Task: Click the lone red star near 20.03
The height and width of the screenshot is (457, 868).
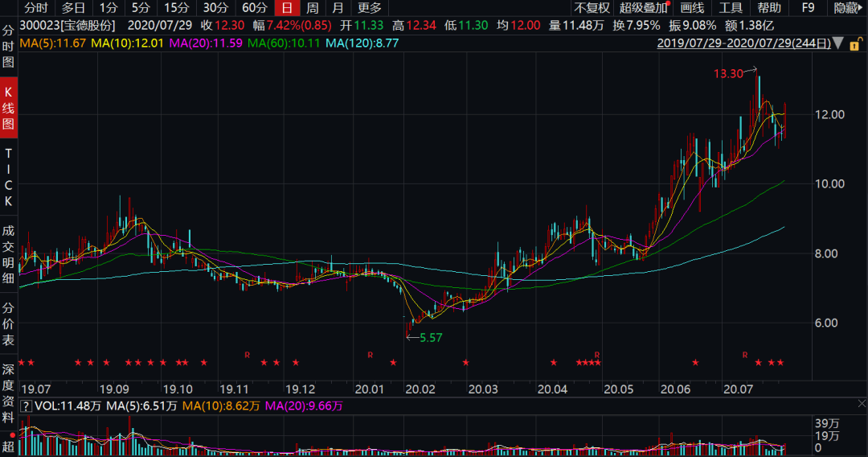Action: point(465,363)
